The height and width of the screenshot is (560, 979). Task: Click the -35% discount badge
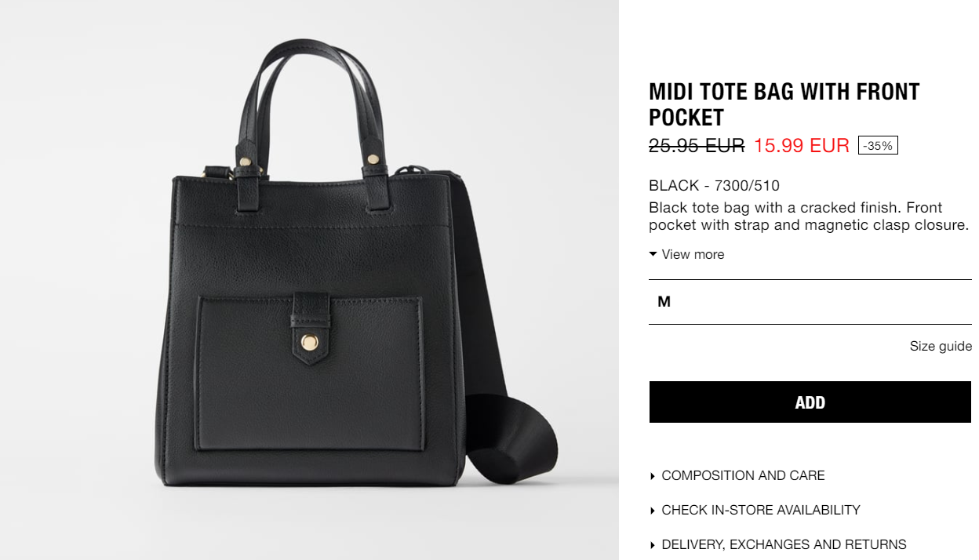click(x=878, y=146)
